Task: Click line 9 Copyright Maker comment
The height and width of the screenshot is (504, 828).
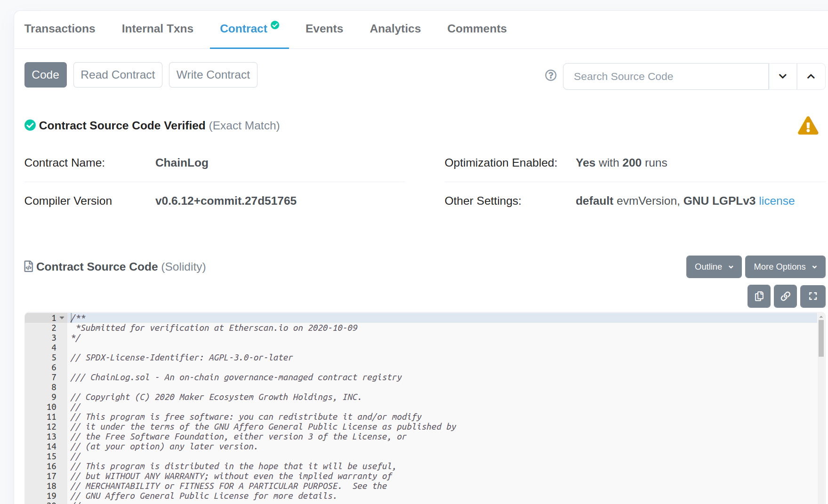Action: (216, 397)
